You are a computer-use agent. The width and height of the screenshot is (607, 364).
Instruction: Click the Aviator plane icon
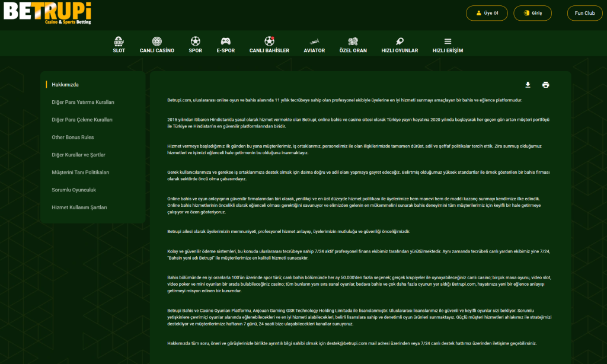click(314, 41)
